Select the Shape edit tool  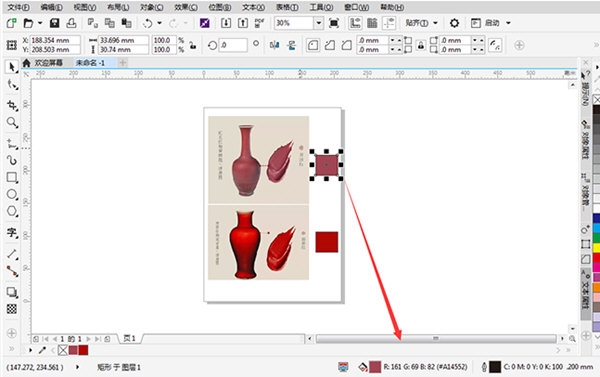[x=12, y=85]
